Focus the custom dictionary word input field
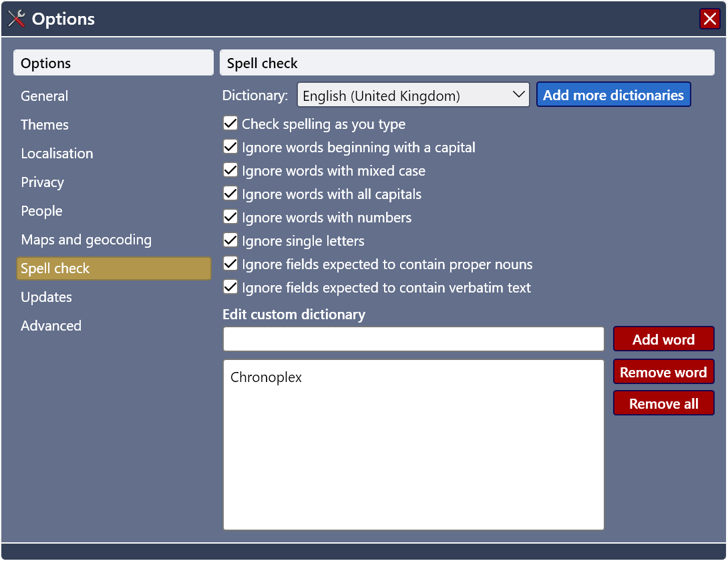The image size is (728, 561). pos(413,339)
